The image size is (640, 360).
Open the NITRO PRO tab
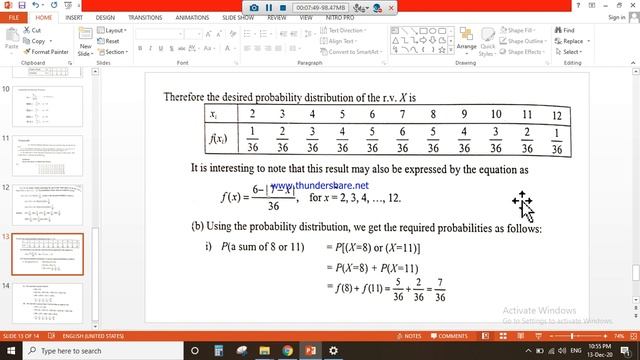[340, 18]
